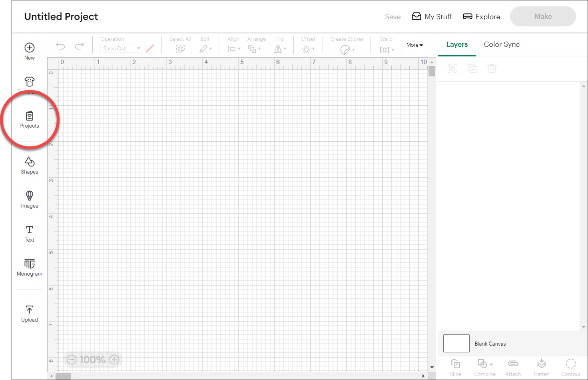Click the Undo arrow
588x380 pixels.
(x=60, y=46)
